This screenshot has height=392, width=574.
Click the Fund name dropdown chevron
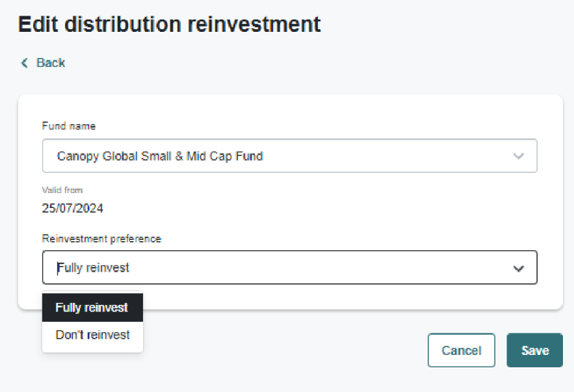coord(518,156)
